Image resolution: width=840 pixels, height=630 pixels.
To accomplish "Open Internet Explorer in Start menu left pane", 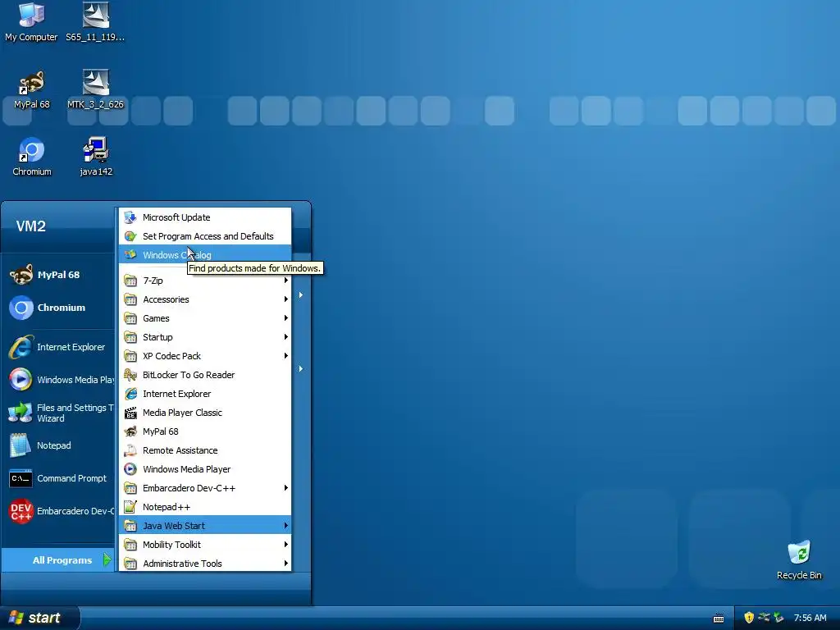I will tap(59, 347).
